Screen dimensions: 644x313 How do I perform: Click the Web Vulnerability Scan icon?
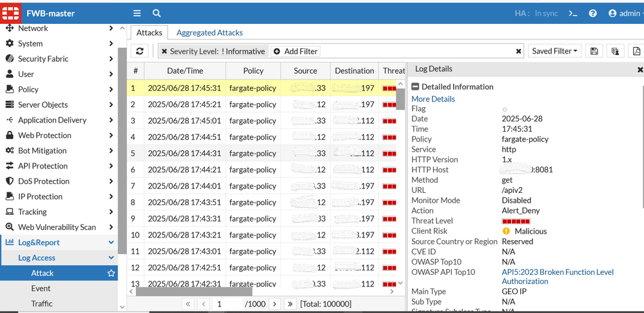(10, 227)
